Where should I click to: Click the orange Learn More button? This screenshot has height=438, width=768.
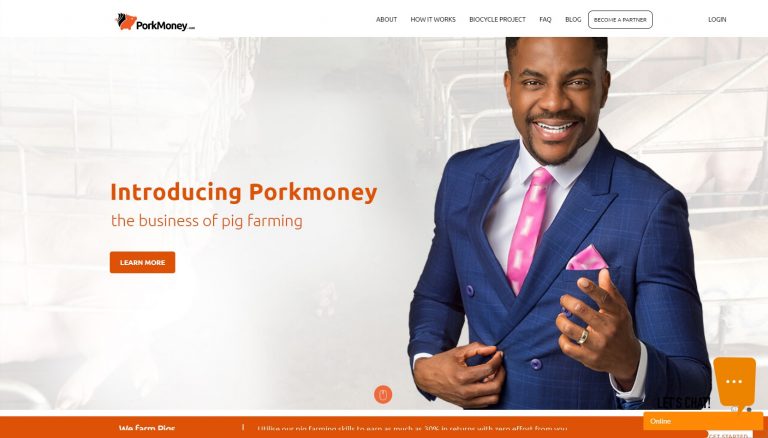[x=143, y=262]
